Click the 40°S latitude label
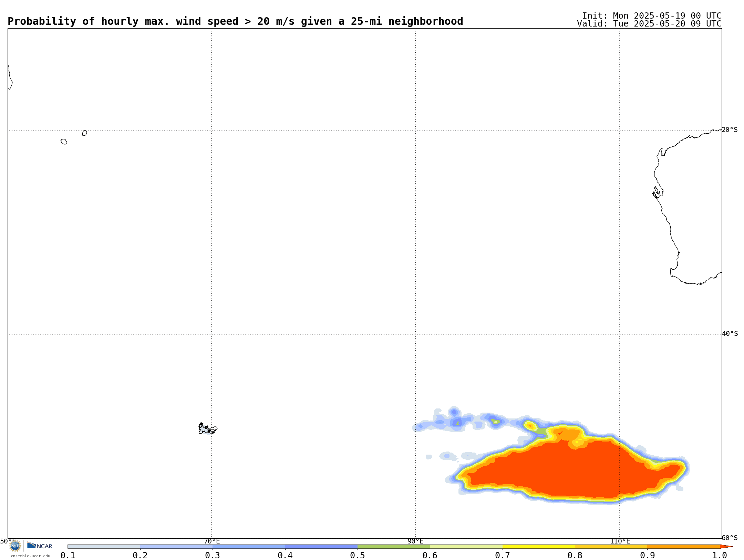This screenshot has width=744, height=560. (x=730, y=334)
